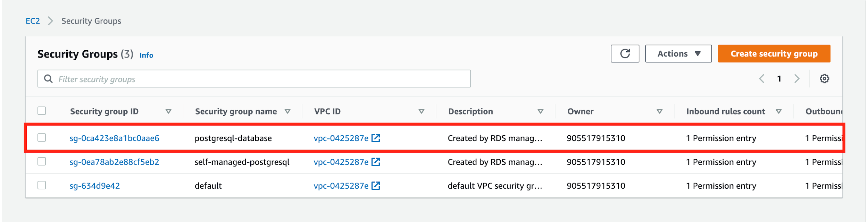Sort by Security group name arrow
The width and height of the screenshot is (868, 222).
coord(287,111)
